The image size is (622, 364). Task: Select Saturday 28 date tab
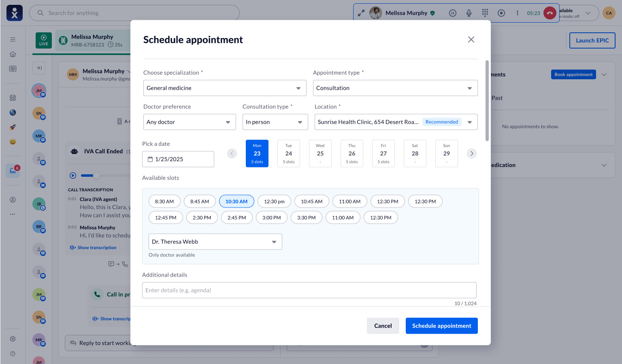pos(415,154)
